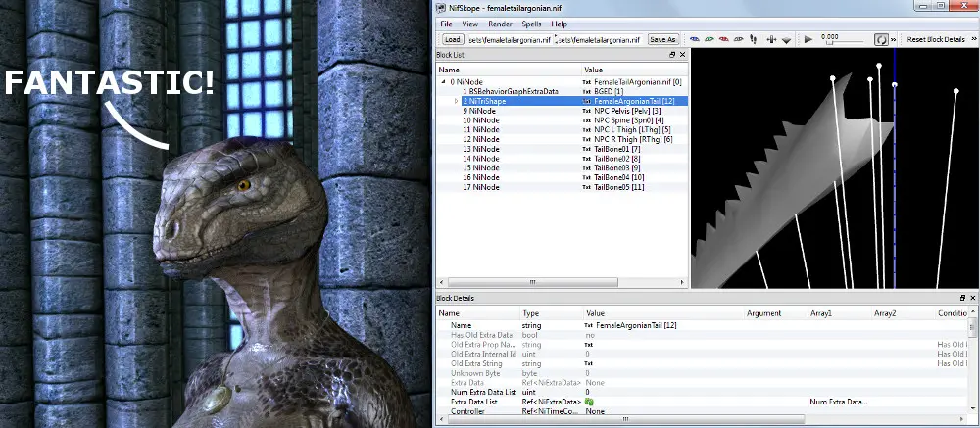Click the Argument column header

point(775,313)
